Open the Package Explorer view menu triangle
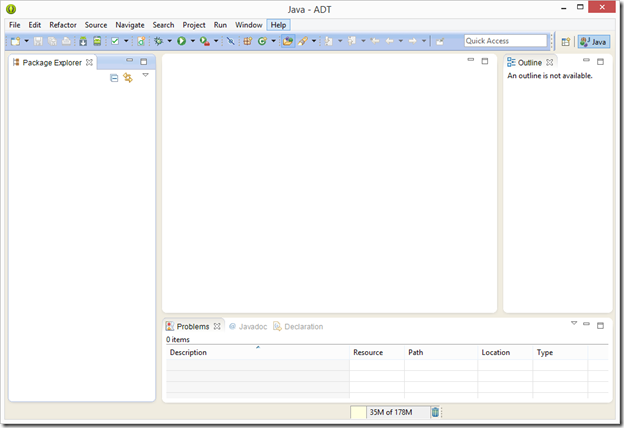The height and width of the screenshot is (428, 624). (x=145, y=75)
